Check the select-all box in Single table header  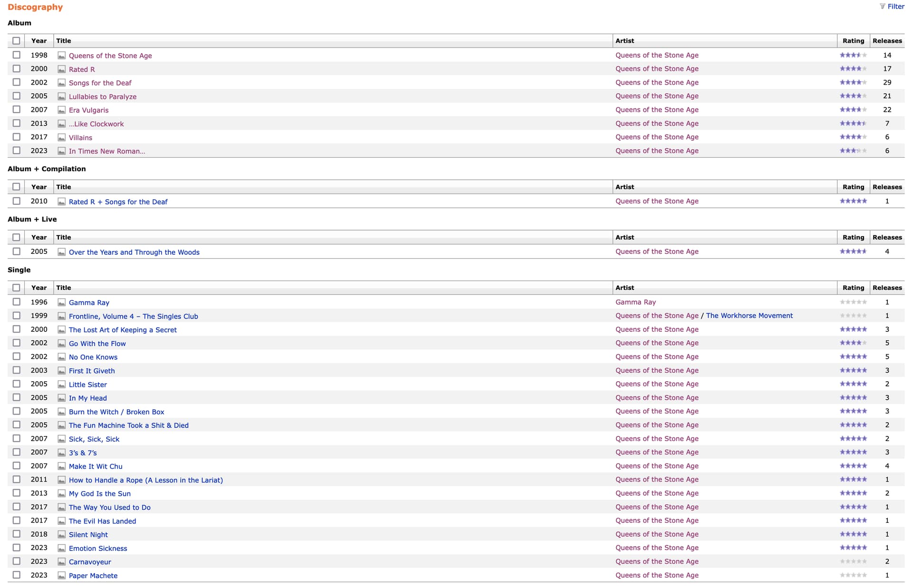16,288
